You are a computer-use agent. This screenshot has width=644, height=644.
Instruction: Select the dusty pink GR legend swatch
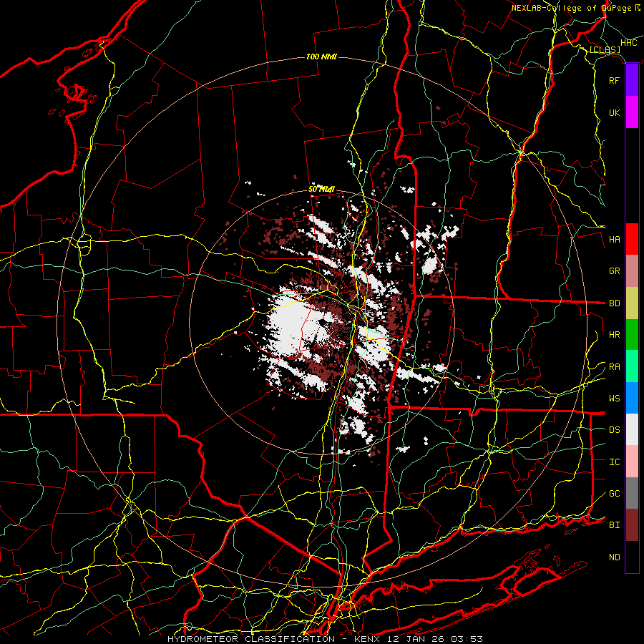(632, 271)
